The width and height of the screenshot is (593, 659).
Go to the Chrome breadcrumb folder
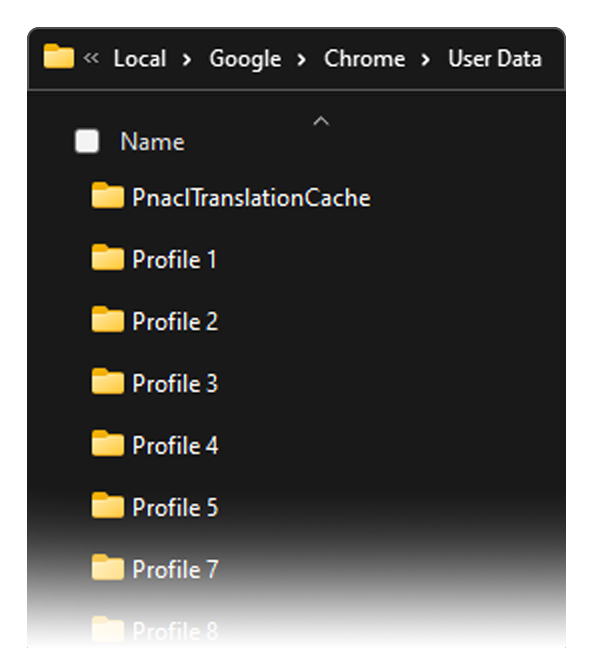click(x=364, y=58)
